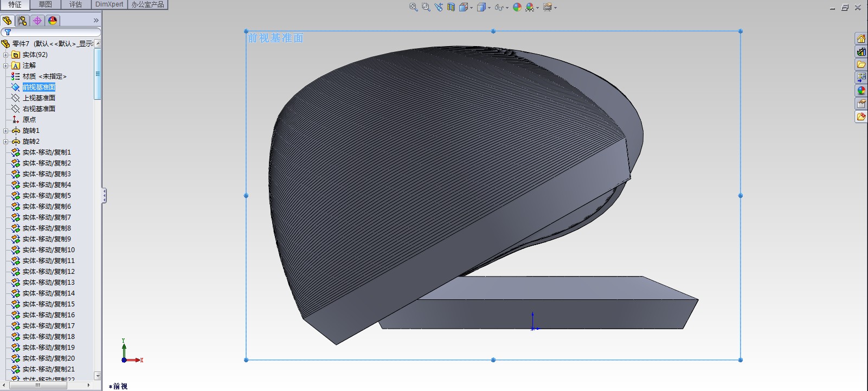Select the 原点 origin item
868x391 pixels.
click(x=29, y=120)
